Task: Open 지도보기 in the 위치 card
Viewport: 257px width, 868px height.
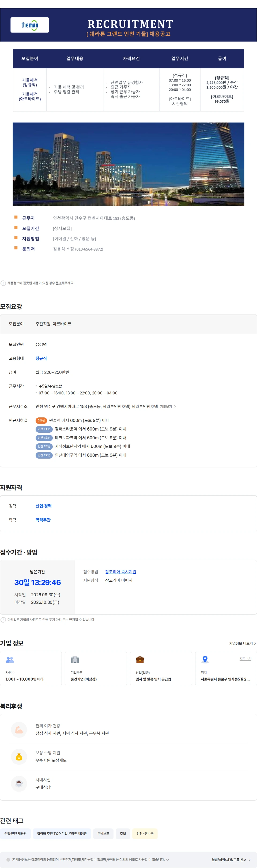Action: click(245, 659)
